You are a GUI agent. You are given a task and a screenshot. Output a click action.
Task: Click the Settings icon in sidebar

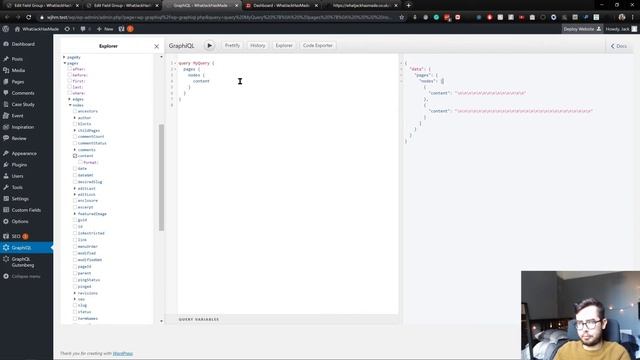coord(6,199)
